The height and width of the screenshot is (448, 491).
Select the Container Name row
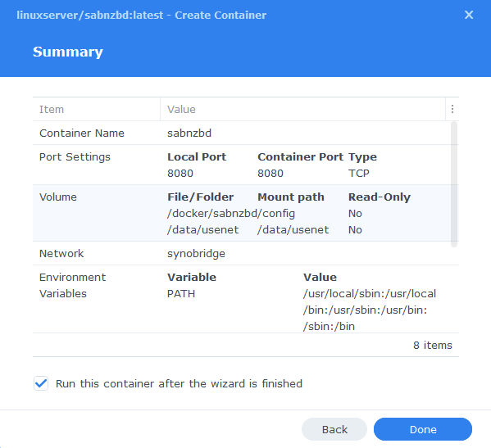(242, 133)
